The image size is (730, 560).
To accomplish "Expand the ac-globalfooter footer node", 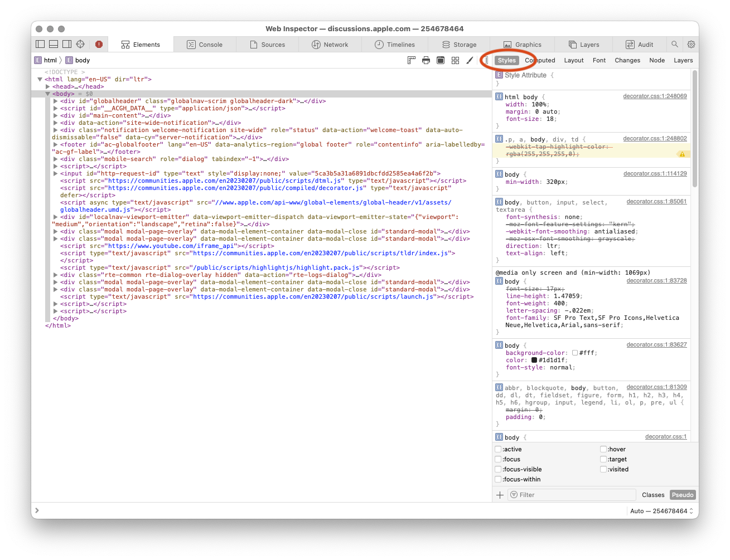I will [56, 144].
